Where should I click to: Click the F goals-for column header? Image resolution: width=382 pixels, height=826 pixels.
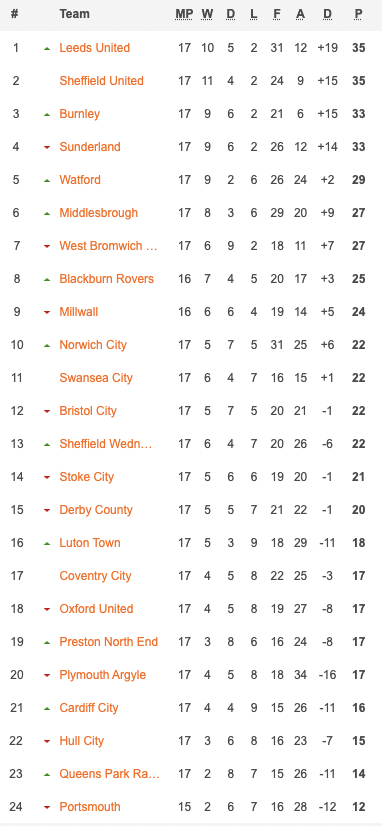click(x=277, y=14)
